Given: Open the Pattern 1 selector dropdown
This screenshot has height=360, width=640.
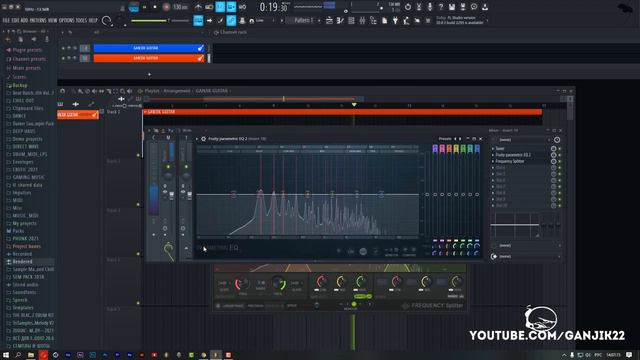Looking at the screenshot, I should pos(304,20).
